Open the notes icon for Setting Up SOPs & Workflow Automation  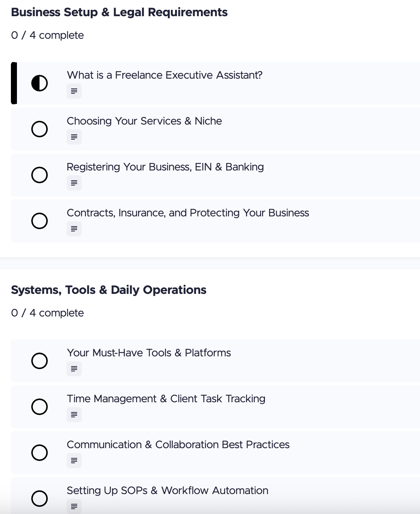click(74, 506)
